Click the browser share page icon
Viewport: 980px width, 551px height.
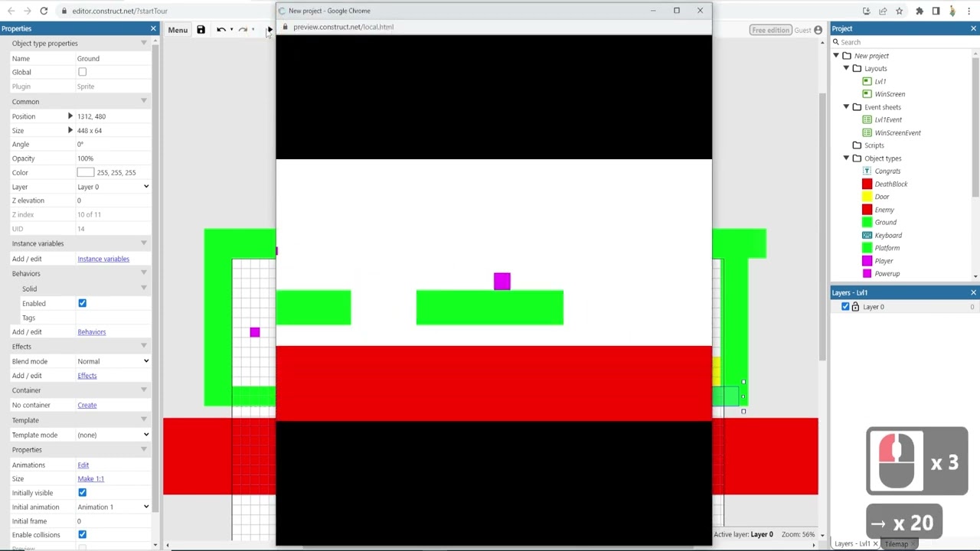click(883, 11)
